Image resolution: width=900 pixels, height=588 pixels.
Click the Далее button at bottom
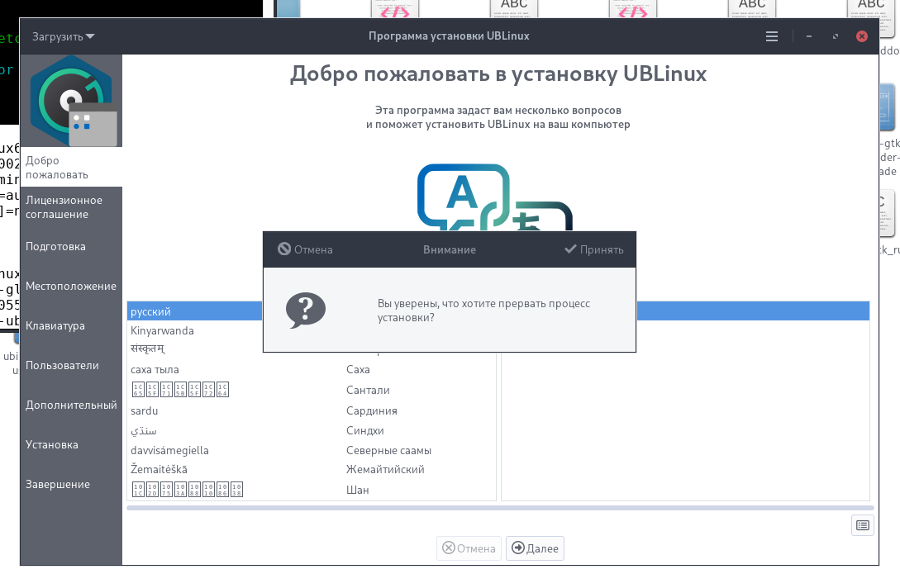pyautogui.click(x=535, y=548)
